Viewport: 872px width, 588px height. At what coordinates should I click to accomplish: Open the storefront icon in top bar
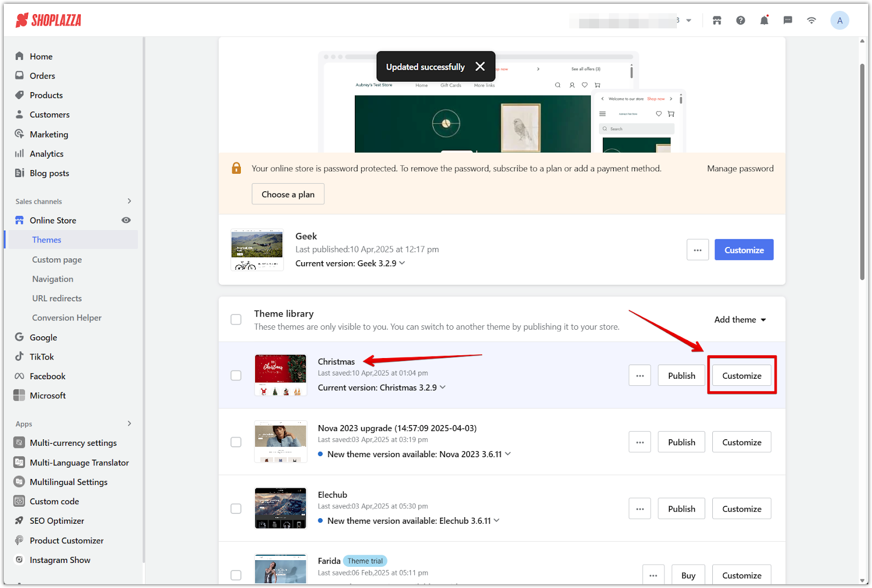(717, 21)
